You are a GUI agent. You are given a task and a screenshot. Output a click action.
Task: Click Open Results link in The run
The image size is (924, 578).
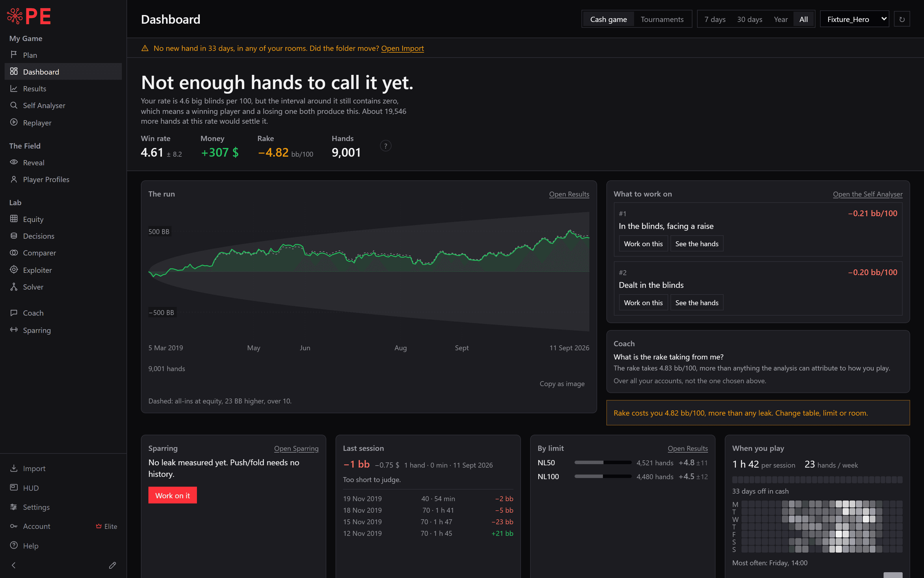(x=569, y=194)
